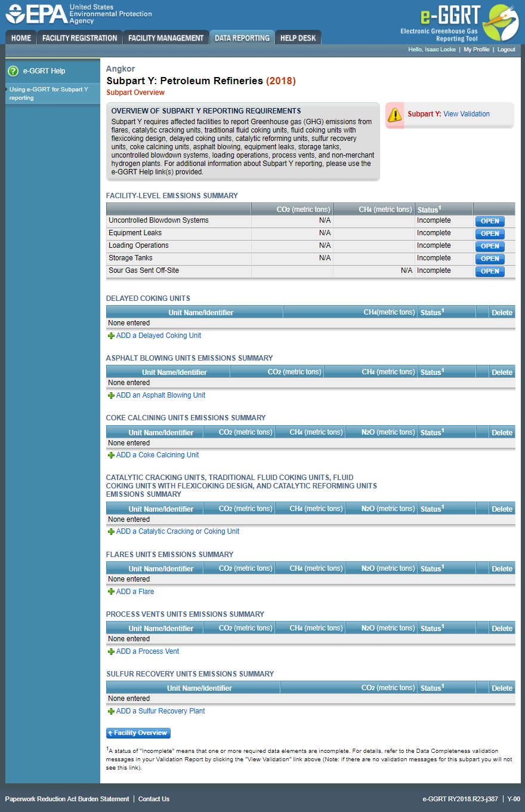Viewport: 525px width, 812px height.
Task: Click the Facility Overview button
Action: [x=138, y=733]
